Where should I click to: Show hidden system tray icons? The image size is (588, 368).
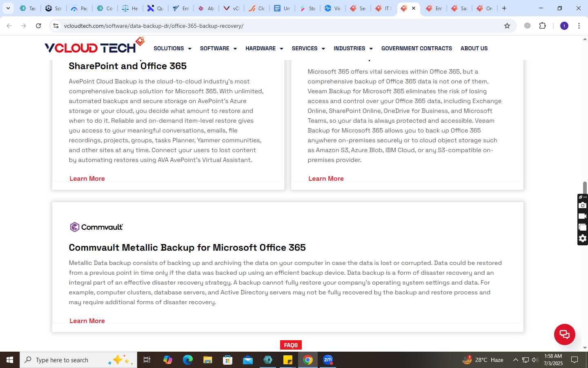pyautogui.click(x=515, y=360)
